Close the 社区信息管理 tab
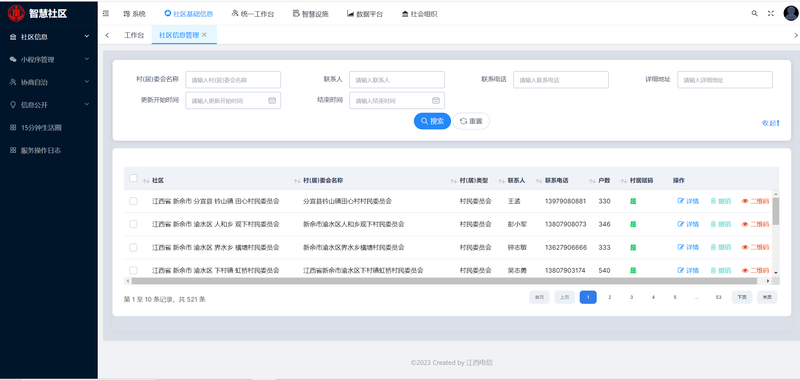 pos(204,35)
